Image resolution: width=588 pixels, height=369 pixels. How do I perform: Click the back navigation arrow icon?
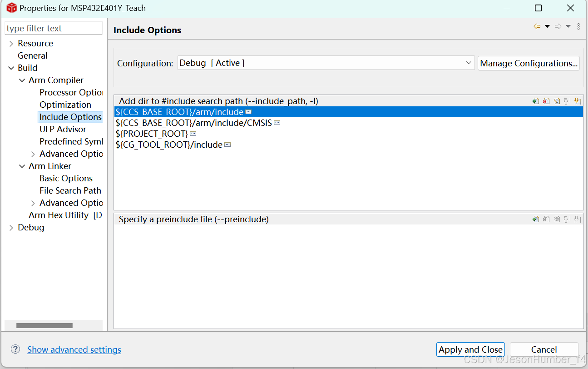coord(537,26)
